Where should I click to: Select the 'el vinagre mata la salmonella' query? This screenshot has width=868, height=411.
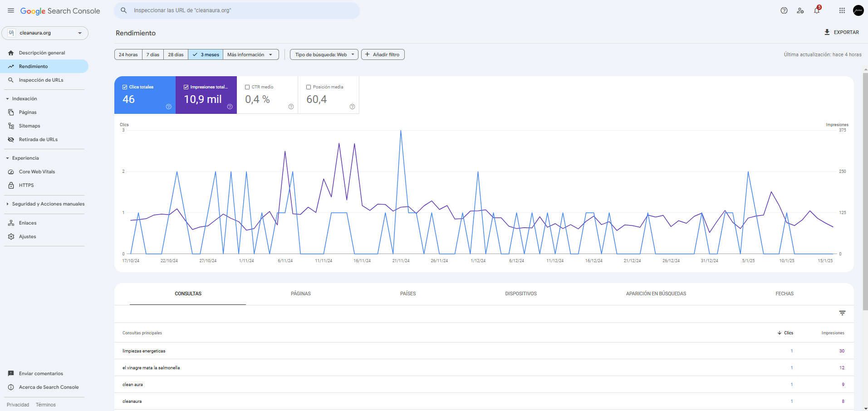tap(484, 367)
